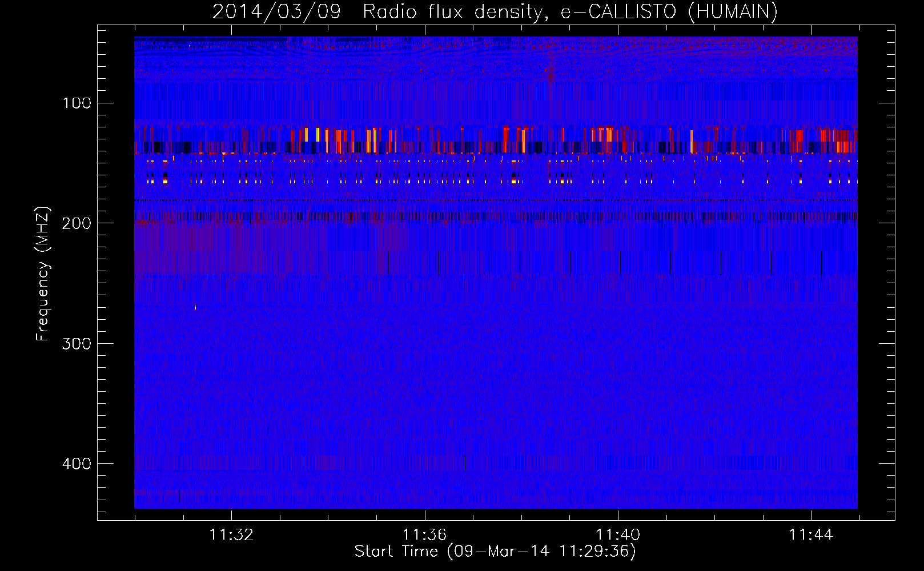Click the '100' frequency tick label

click(77, 103)
